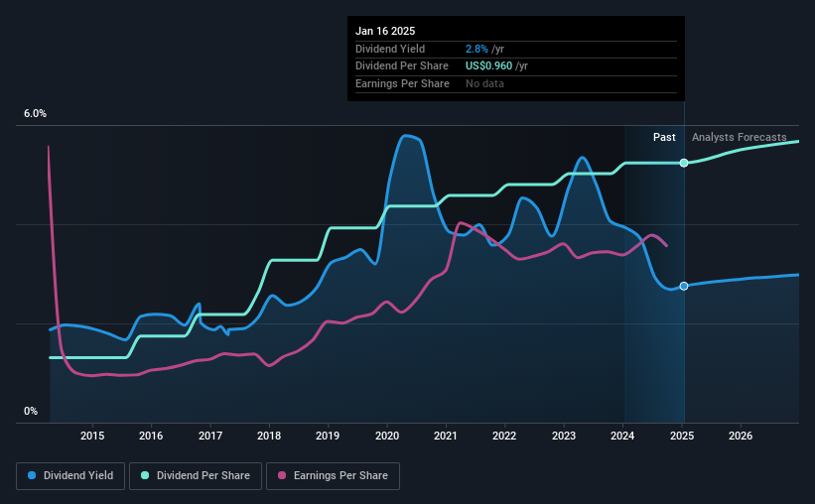The image size is (815, 504).
Task: Toggle the Dividend Yield legend button
Action: point(70,476)
